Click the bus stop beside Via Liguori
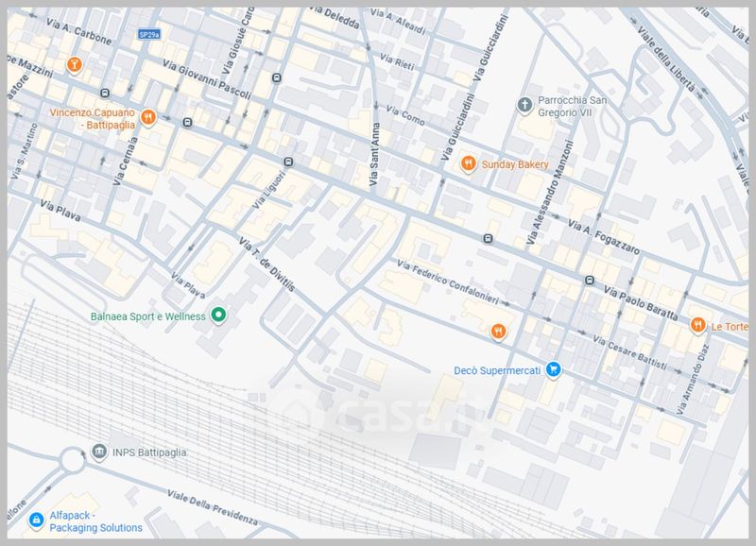 (288, 162)
